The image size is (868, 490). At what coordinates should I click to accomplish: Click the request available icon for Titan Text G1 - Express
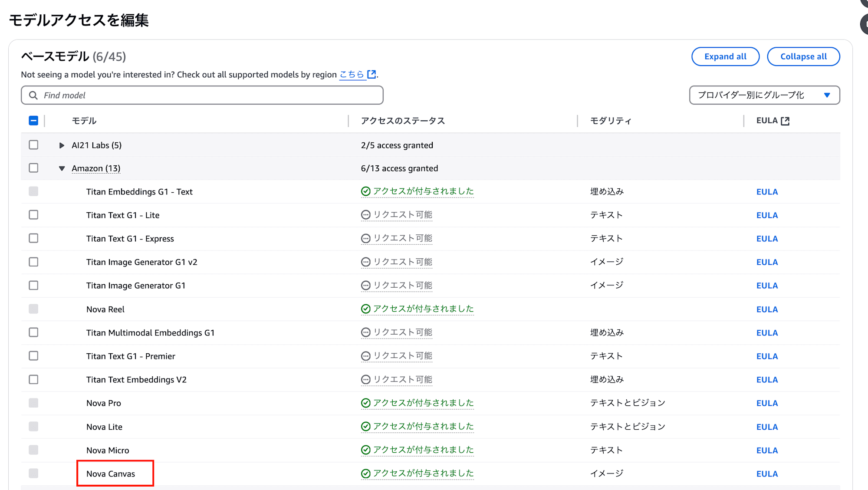(366, 238)
